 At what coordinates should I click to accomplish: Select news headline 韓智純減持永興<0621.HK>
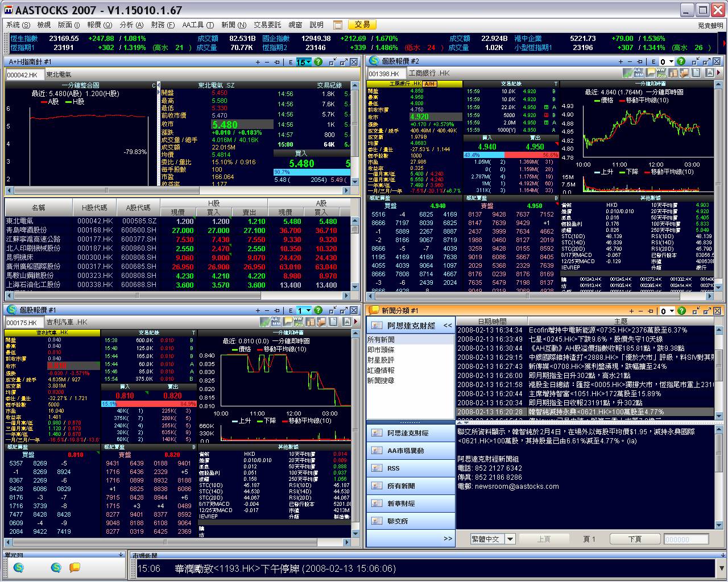[585, 412]
